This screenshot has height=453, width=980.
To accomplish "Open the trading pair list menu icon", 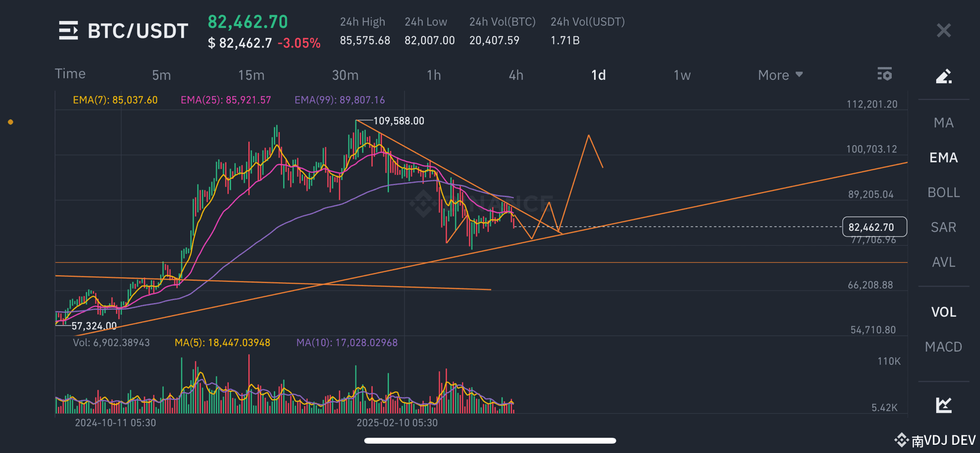I will [68, 31].
